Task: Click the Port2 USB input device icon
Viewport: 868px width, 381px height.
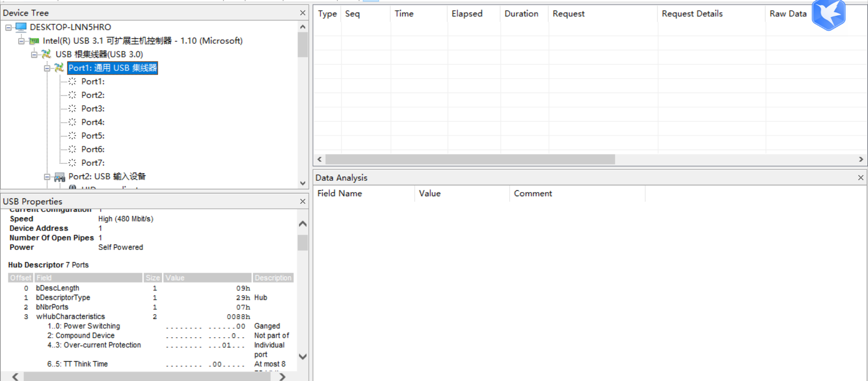Action: click(x=59, y=177)
